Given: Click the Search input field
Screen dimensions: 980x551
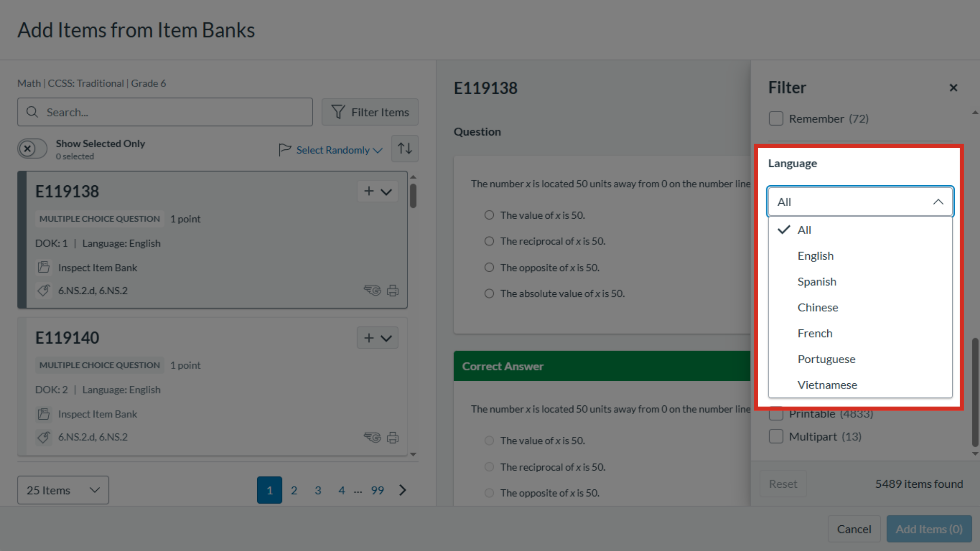Looking at the screenshot, I should (165, 112).
